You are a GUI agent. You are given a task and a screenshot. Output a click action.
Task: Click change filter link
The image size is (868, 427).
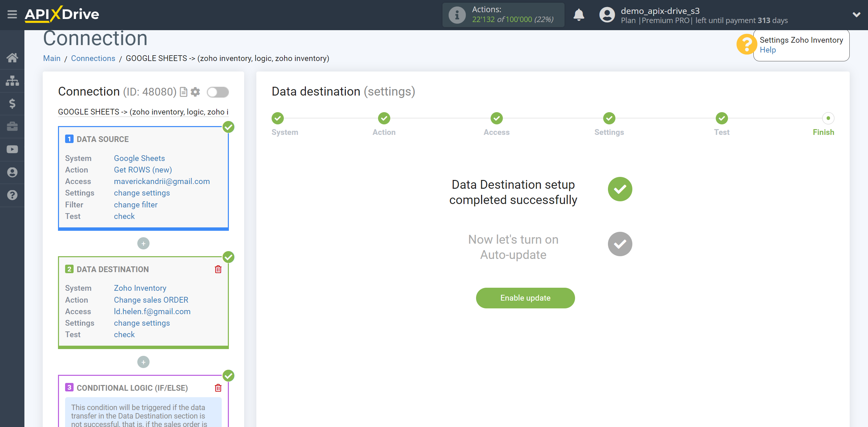[x=136, y=205]
